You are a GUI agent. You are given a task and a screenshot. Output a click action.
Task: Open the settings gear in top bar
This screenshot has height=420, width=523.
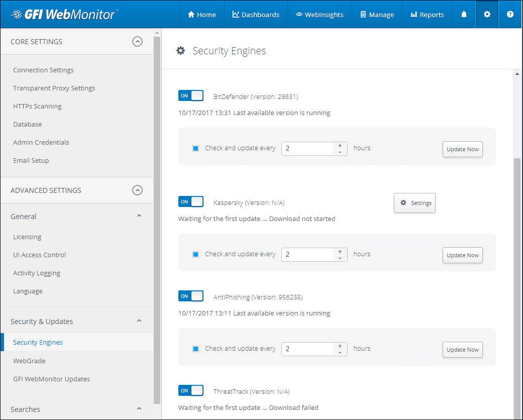point(487,15)
